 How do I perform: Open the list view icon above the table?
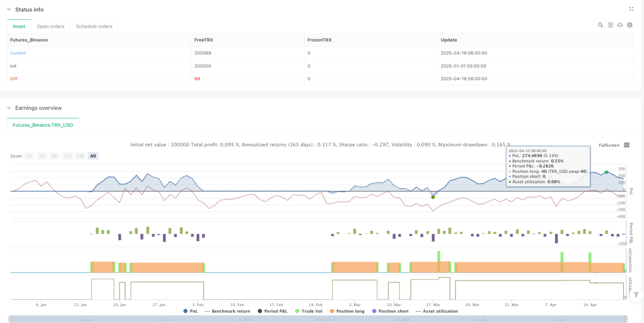[610, 25]
